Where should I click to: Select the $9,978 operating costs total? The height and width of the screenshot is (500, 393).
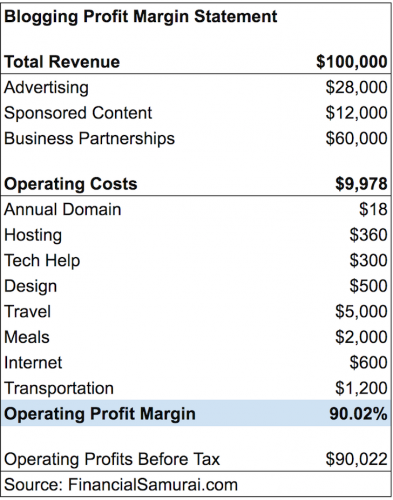(x=361, y=184)
